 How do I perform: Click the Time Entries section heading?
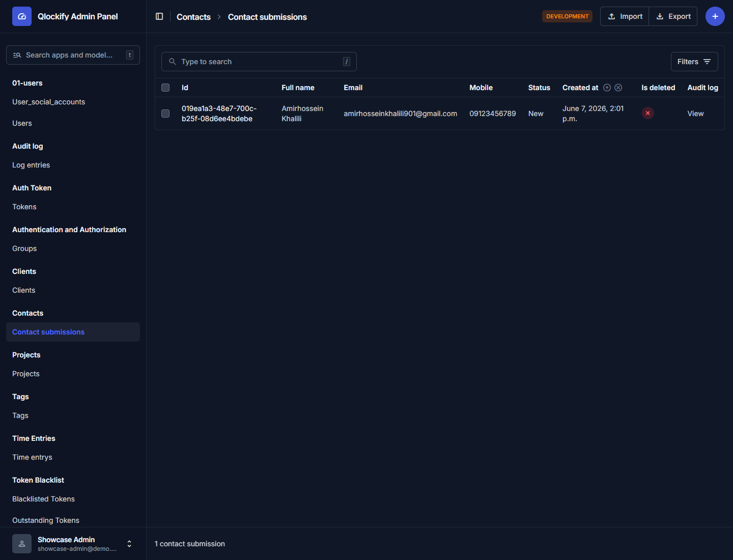[34, 438]
